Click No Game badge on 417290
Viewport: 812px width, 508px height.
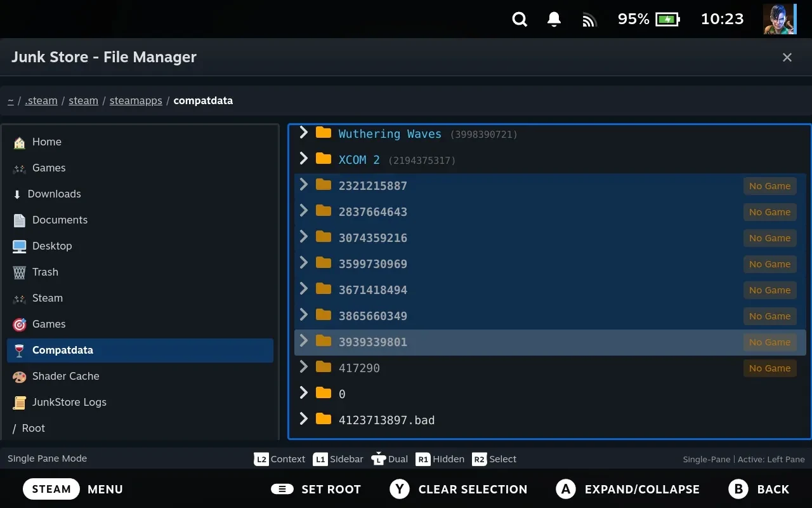pyautogui.click(x=769, y=368)
